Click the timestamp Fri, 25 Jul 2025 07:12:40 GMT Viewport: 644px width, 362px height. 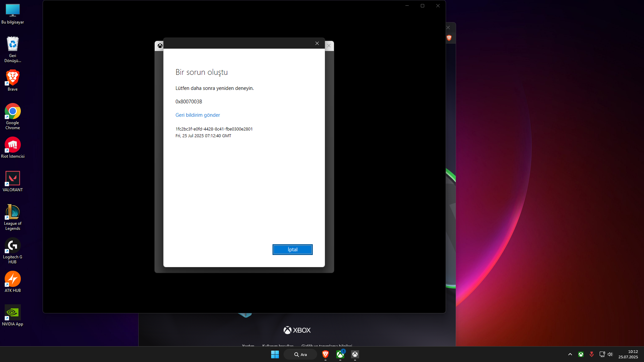click(203, 136)
